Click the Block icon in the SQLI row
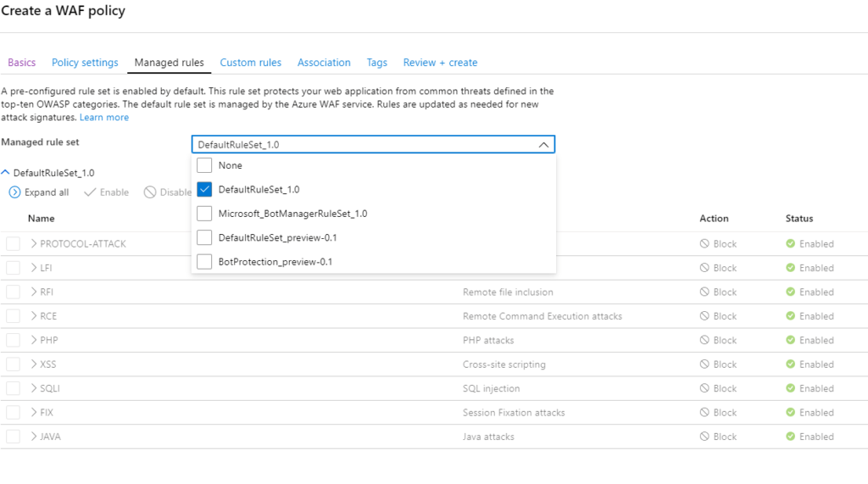 pyautogui.click(x=704, y=388)
